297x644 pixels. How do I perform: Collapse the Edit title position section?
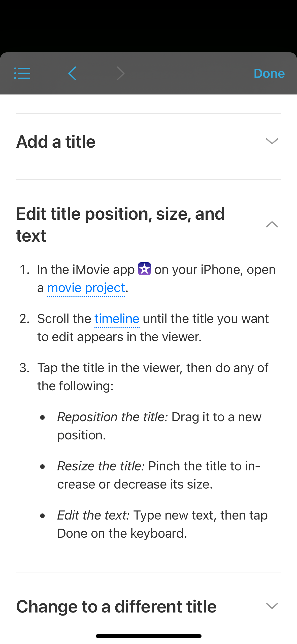click(x=272, y=224)
